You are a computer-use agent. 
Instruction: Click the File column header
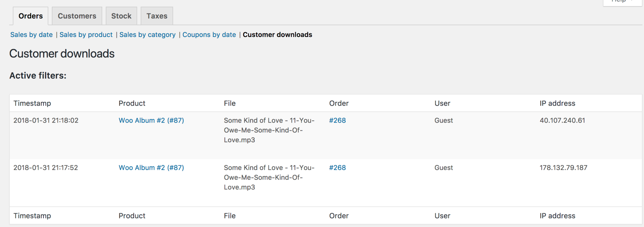point(229,103)
